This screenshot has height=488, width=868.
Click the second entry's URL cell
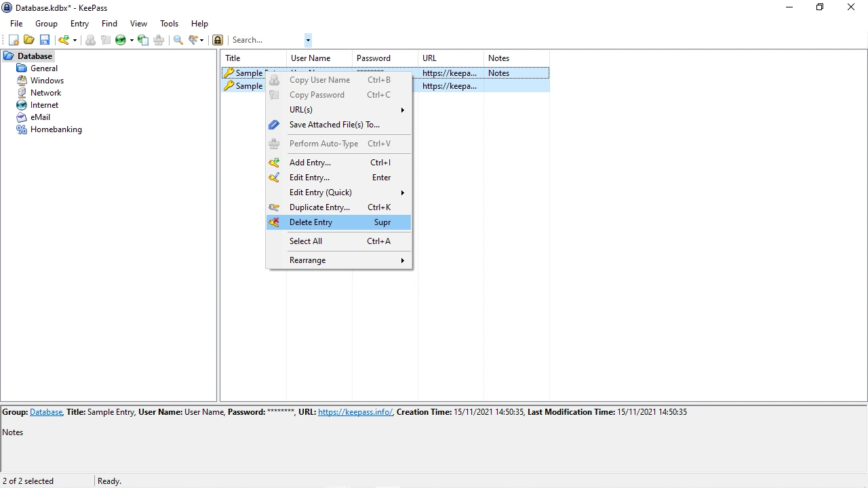451,86
